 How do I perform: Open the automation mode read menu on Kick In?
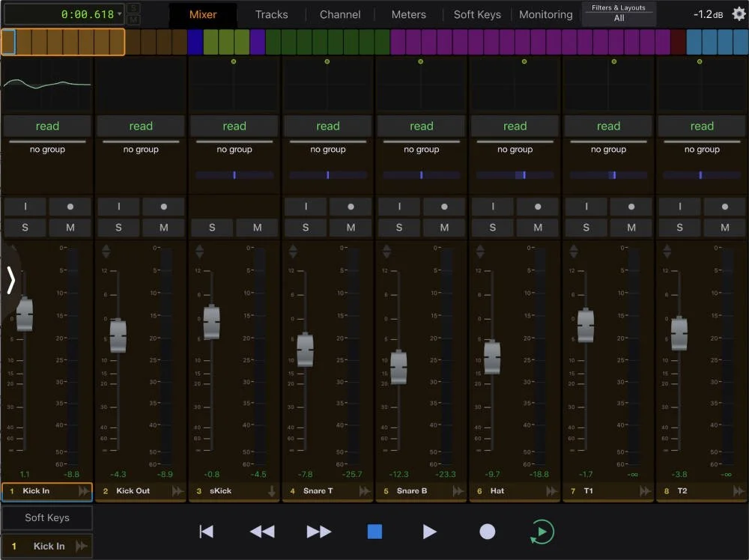click(x=47, y=126)
